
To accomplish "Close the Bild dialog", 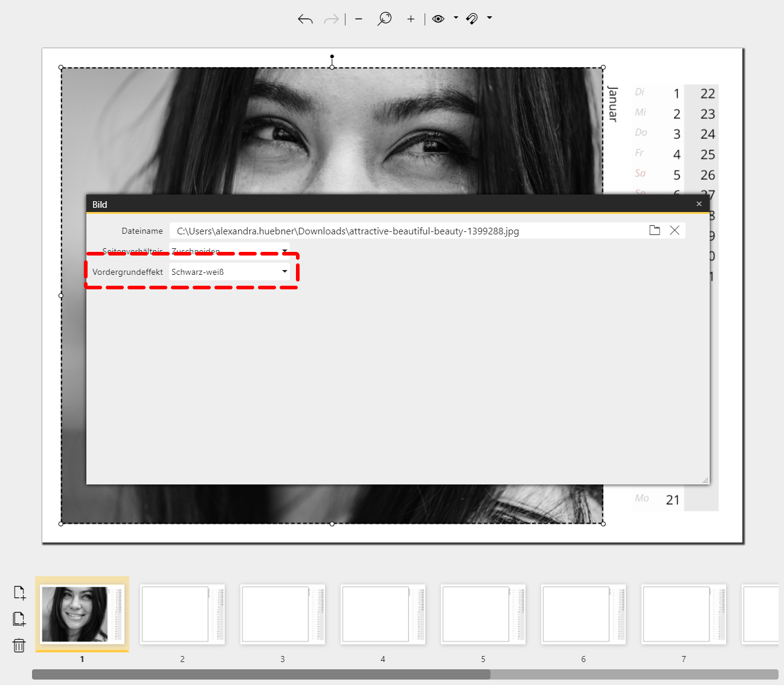I will click(x=699, y=204).
